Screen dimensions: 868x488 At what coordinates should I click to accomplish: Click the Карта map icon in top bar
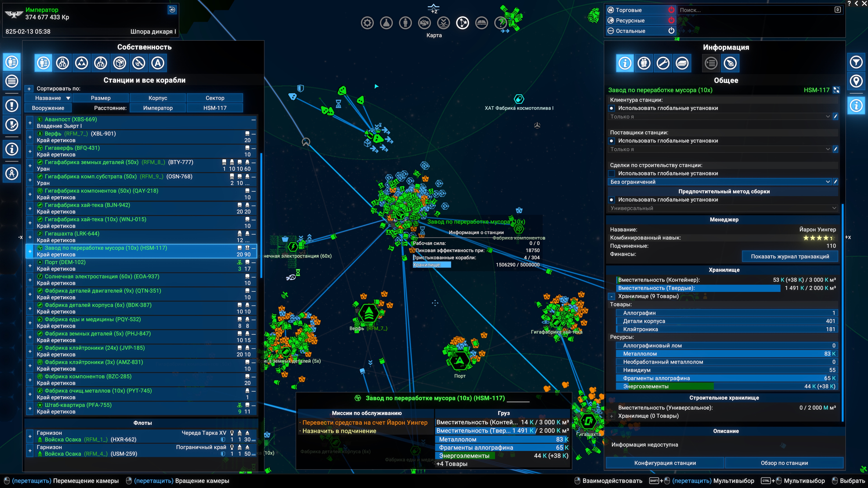[462, 23]
